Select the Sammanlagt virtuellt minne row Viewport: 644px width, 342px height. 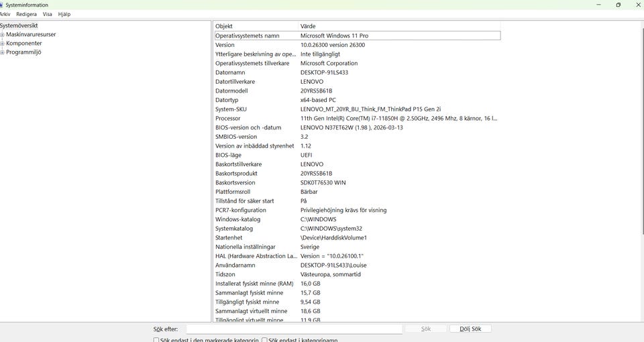pyautogui.click(x=358, y=311)
